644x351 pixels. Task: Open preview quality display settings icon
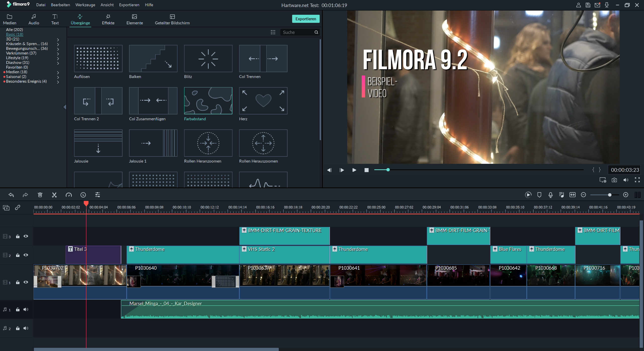tap(603, 180)
